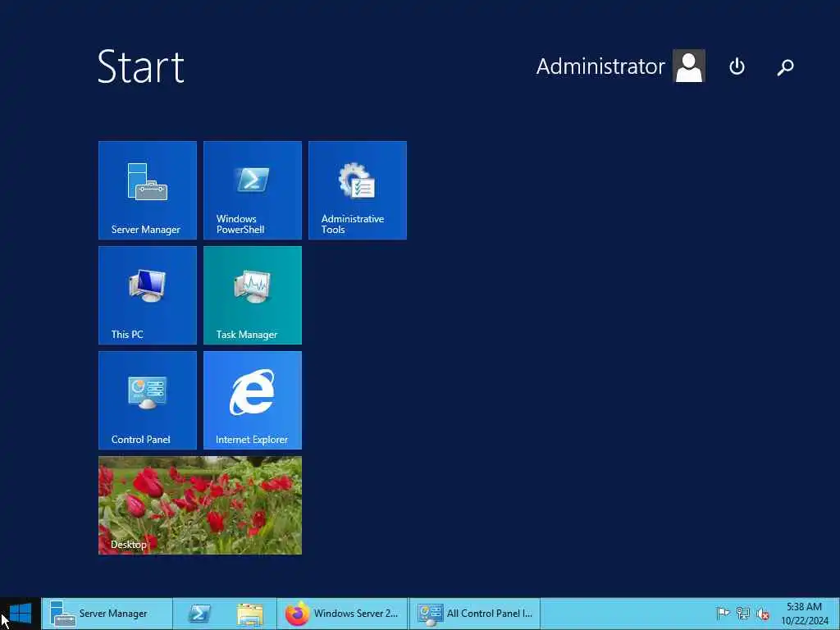
Task: Click the Windows Start button in taskbar
Action: tap(21, 614)
